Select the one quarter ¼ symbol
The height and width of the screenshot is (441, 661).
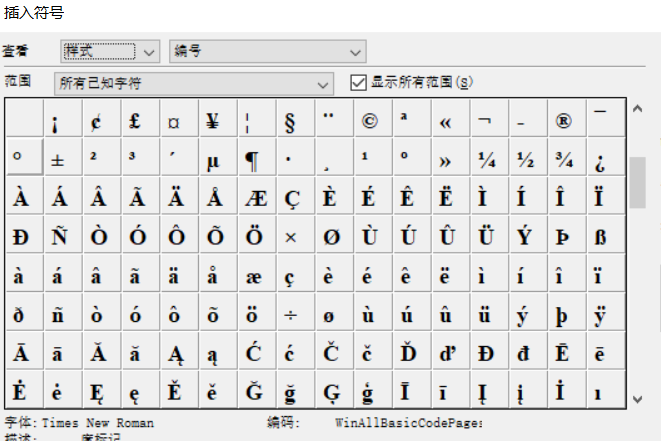click(x=490, y=157)
